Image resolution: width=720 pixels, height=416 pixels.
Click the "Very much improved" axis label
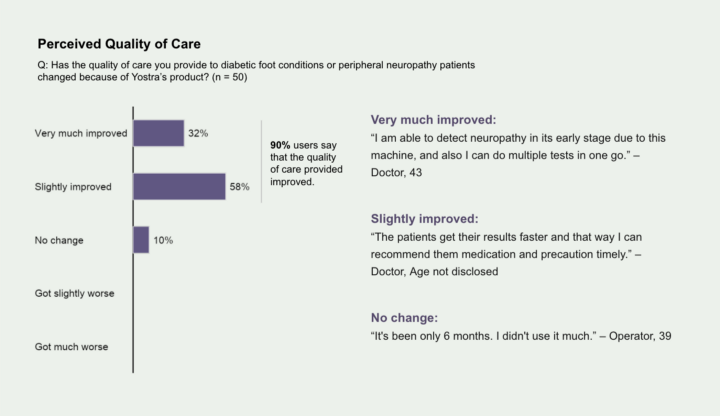pos(81,133)
